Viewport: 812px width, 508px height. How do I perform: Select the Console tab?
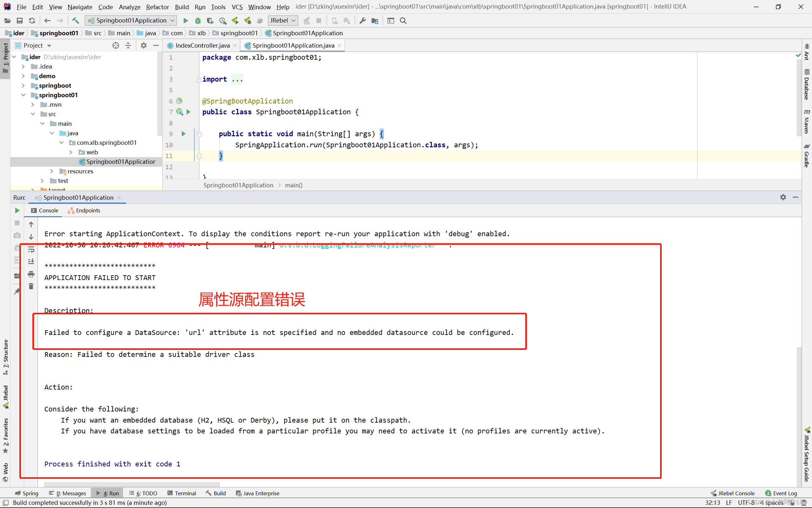click(45, 211)
